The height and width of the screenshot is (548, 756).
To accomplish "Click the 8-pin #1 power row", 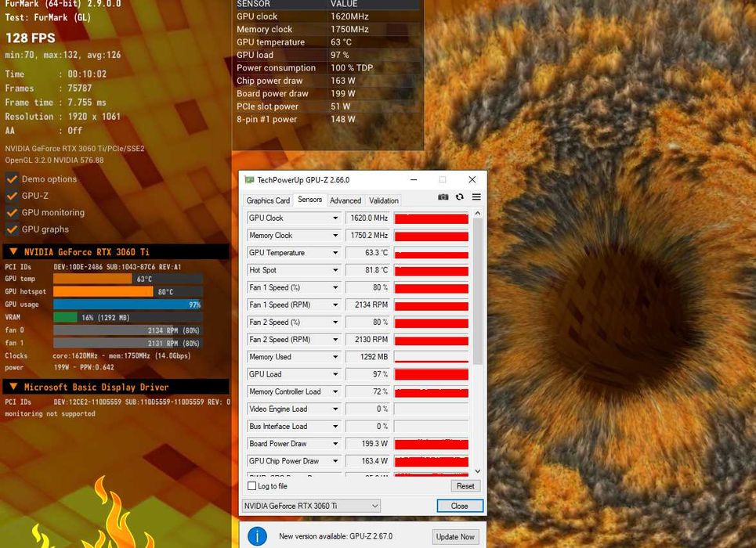I will [327, 119].
